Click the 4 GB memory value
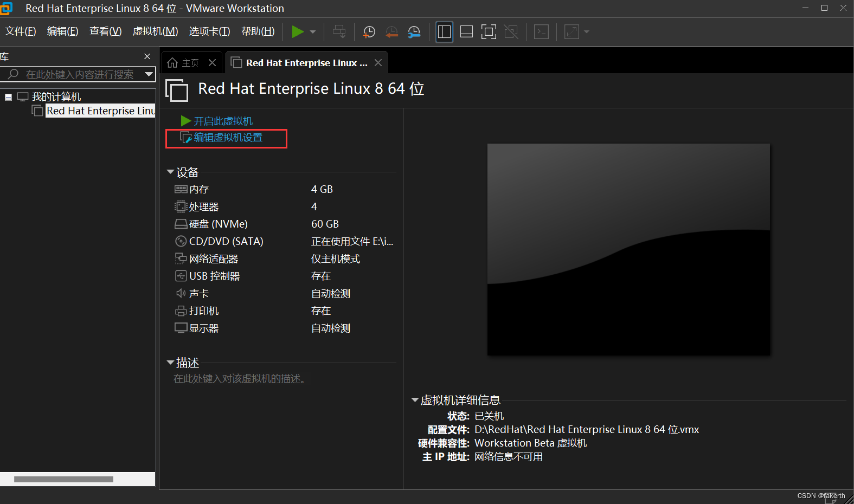854x504 pixels. [322, 189]
